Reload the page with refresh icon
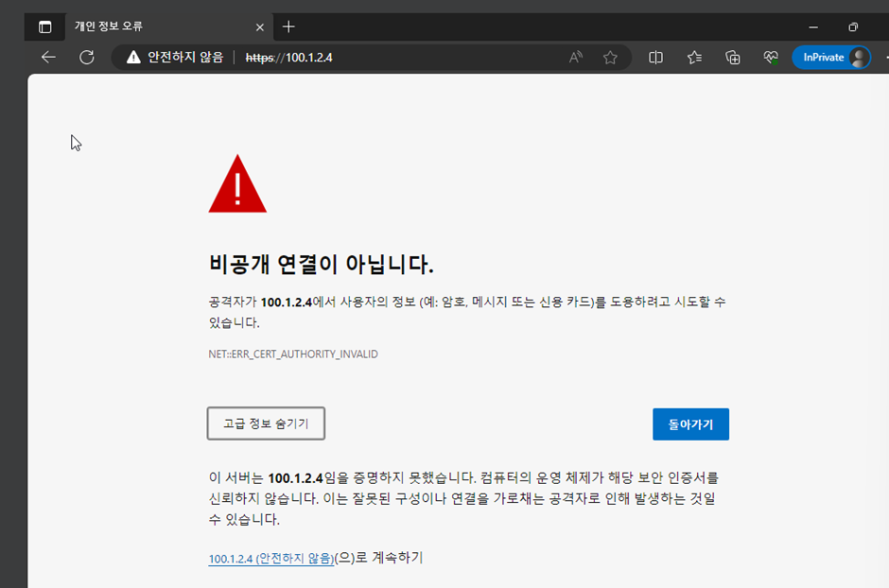This screenshot has height=588, width=889. click(x=87, y=58)
